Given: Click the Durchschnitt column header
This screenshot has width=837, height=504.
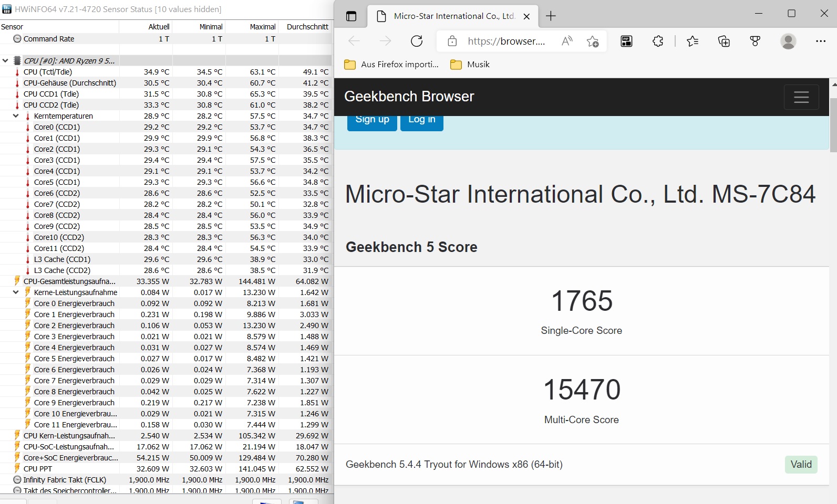Looking at the screenshot, I should [305, 27].
